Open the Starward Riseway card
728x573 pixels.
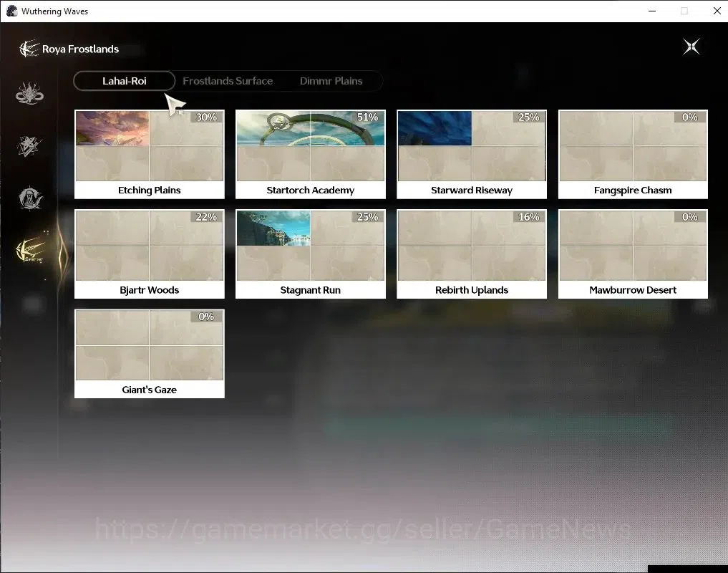point(472,154)
